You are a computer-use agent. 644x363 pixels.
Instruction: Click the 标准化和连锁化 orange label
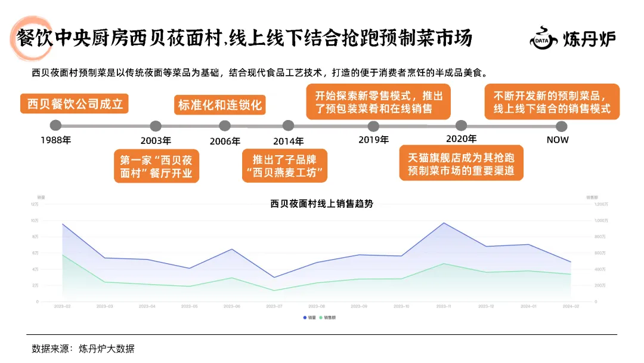[219, 105]
